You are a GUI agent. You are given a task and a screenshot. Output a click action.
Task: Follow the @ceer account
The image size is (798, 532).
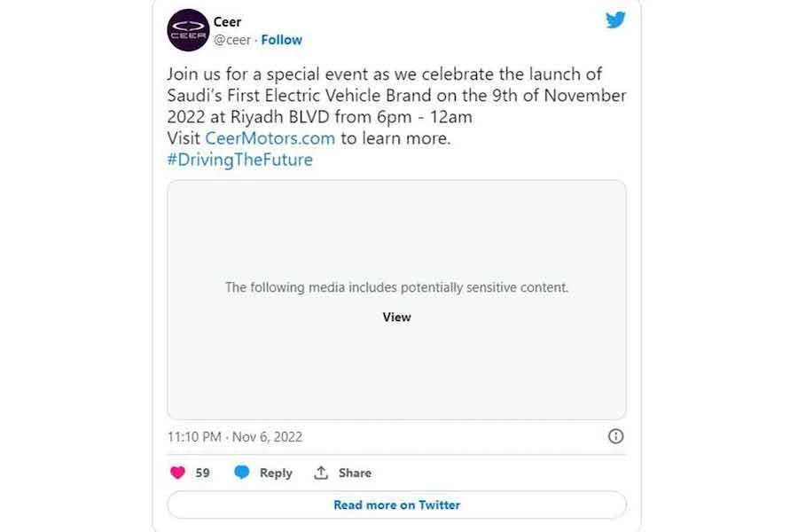(281, 40)
